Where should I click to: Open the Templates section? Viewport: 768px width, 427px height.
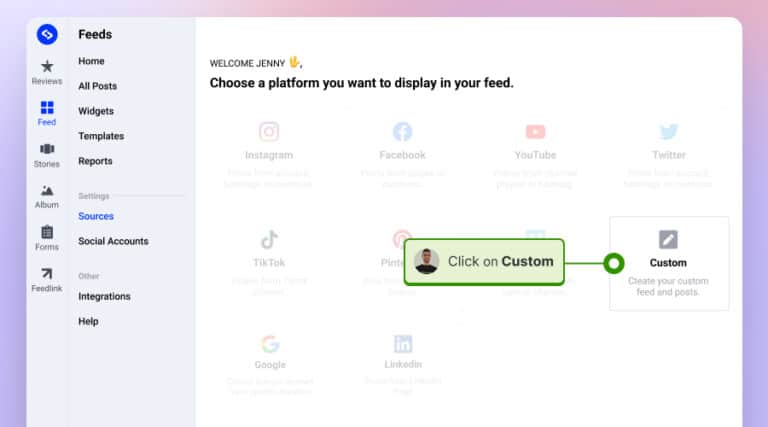coord(101,136)
